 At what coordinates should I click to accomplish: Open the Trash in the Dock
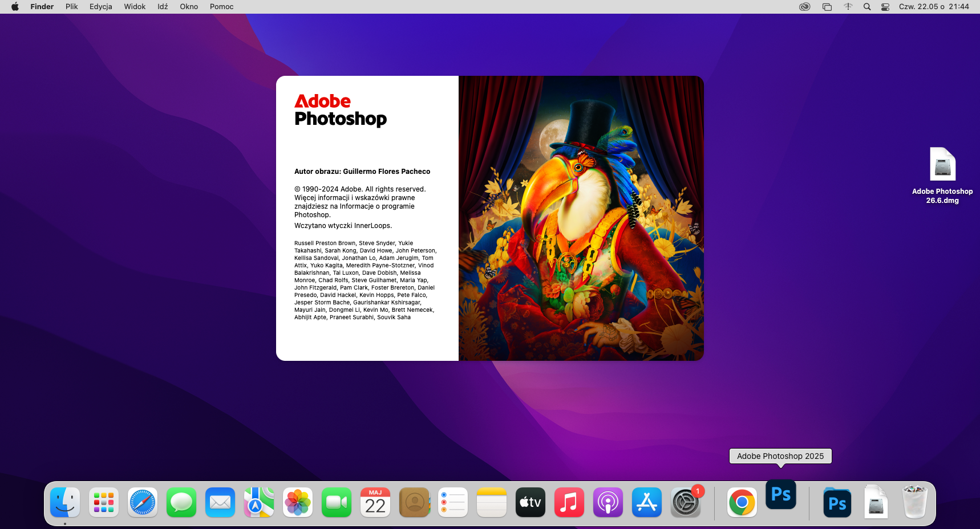tap(914, 502)
